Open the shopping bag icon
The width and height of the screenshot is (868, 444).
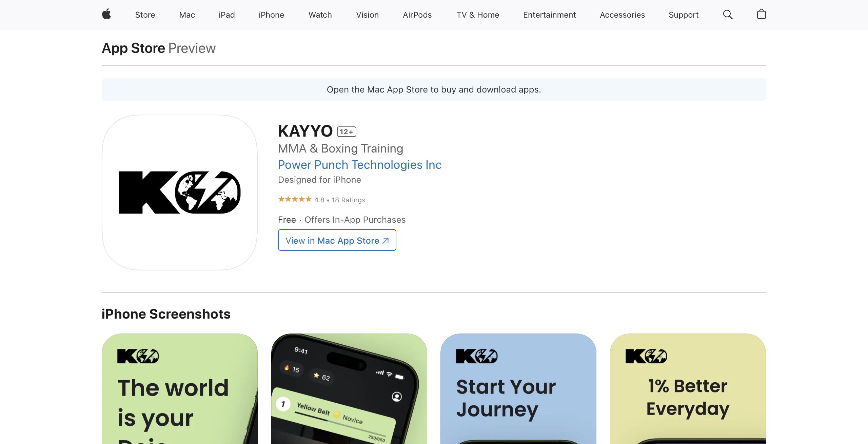(x=761, y=14)
